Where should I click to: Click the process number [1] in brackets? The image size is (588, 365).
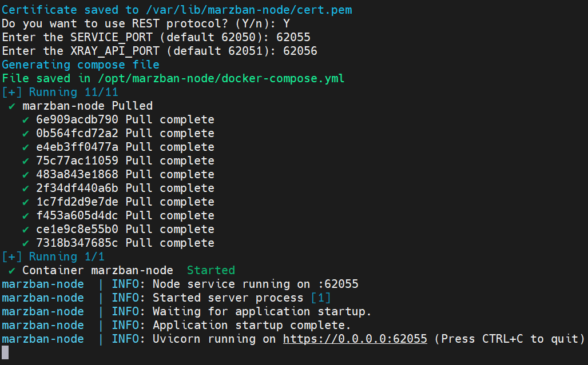pyautogui.click(x=320, y=298)
